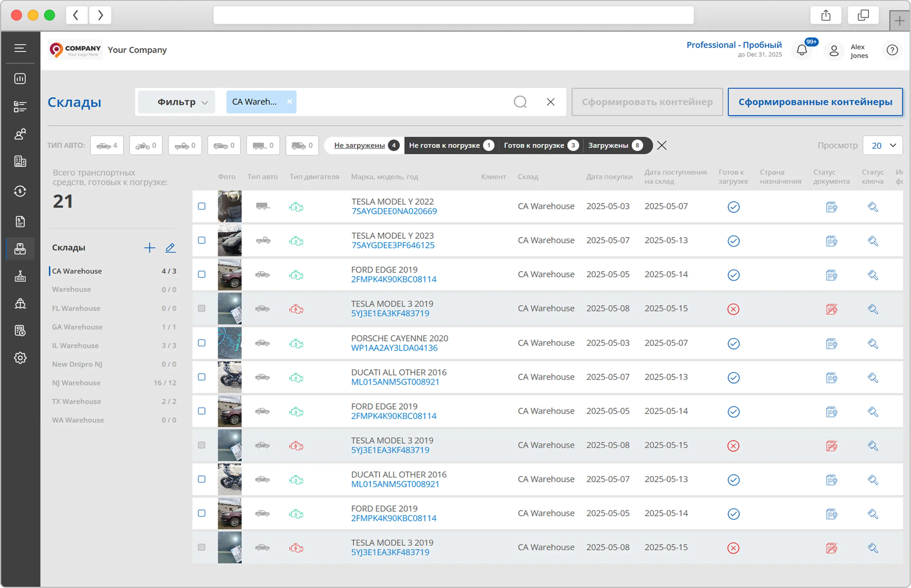Open Professional - Пробный plan link
This screenshot has width=911, height=588.
734,45
